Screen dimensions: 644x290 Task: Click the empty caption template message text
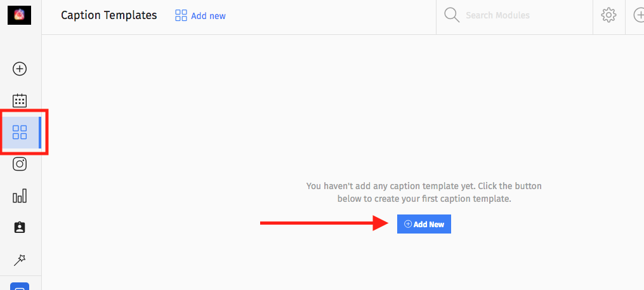pos(424,193)
